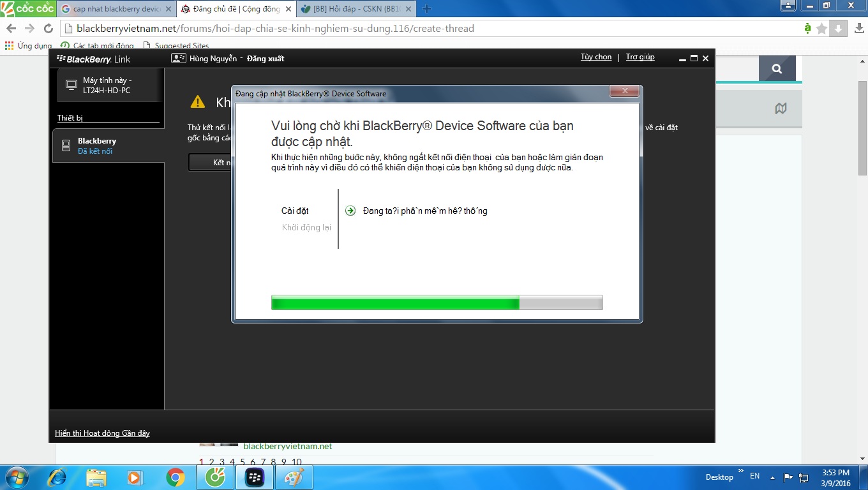Close the 'cap nhat blackberry' tab

click(168, 9)
